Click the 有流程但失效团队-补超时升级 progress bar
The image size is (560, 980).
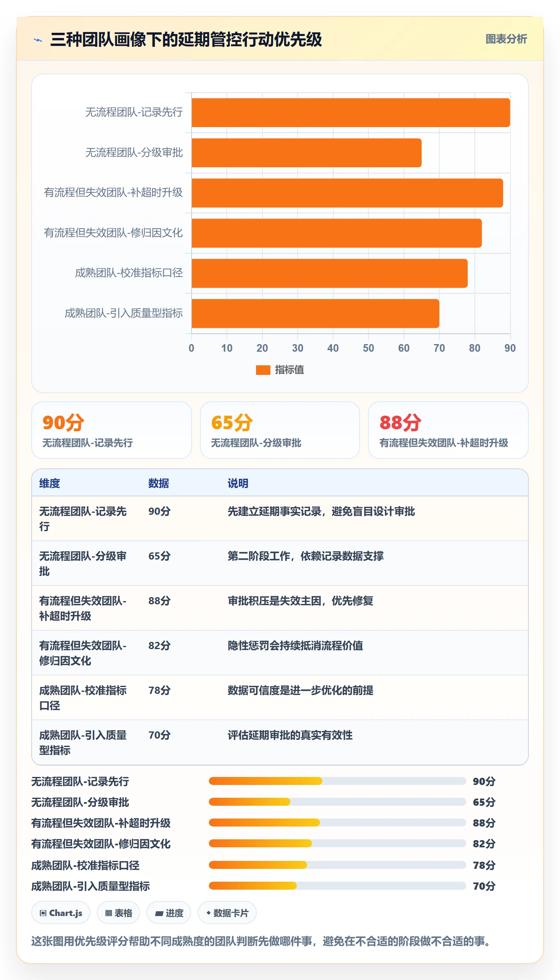coord(338,823)
